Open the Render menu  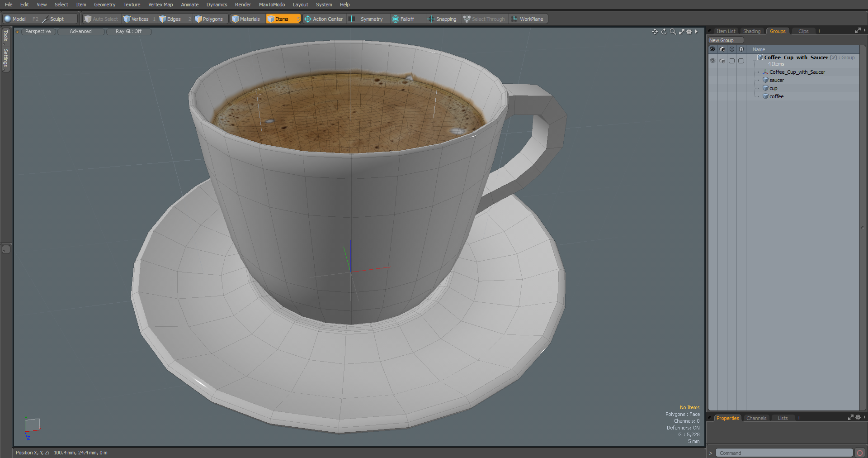(x=243, y=5)
